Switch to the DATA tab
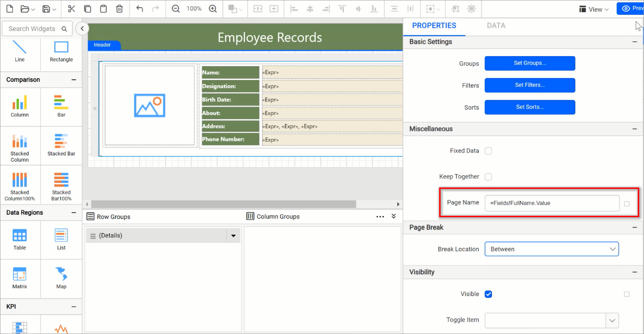This screenshot has height=334, width=644. coord(496,26)
